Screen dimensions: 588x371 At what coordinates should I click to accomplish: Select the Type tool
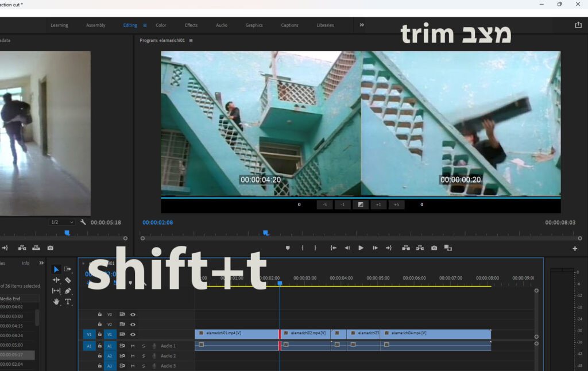pyautogui.click(x=68, y=302)
